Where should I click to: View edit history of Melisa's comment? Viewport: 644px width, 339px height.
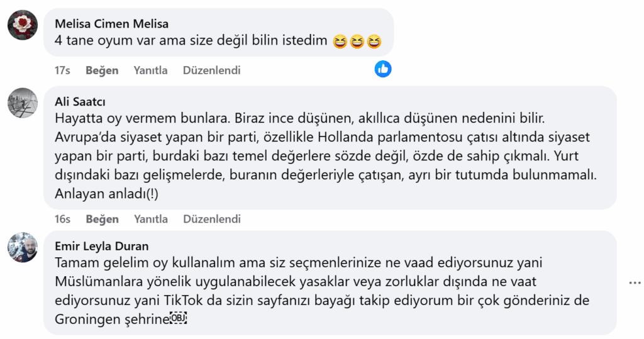click(211, 70)
